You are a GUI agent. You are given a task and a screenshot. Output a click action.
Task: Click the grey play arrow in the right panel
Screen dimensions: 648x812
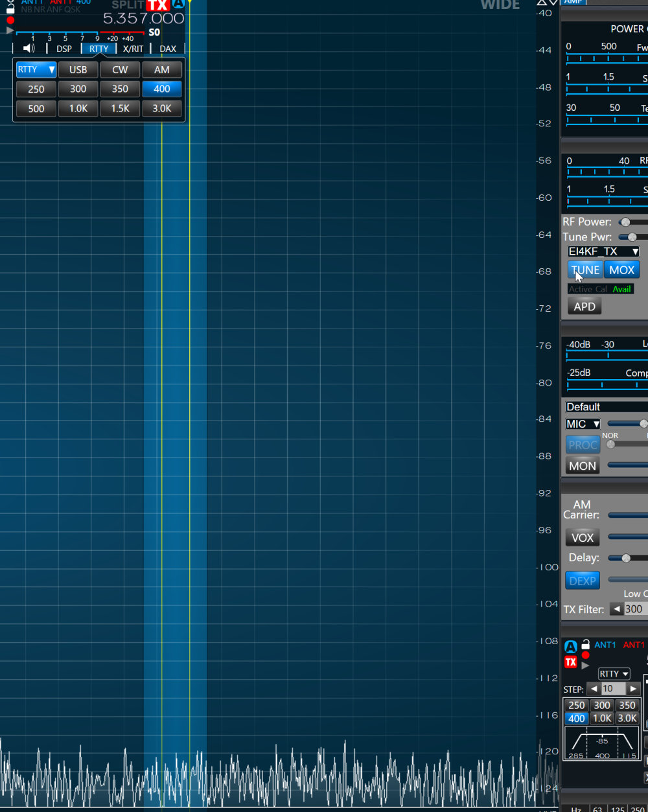[585, 666]
